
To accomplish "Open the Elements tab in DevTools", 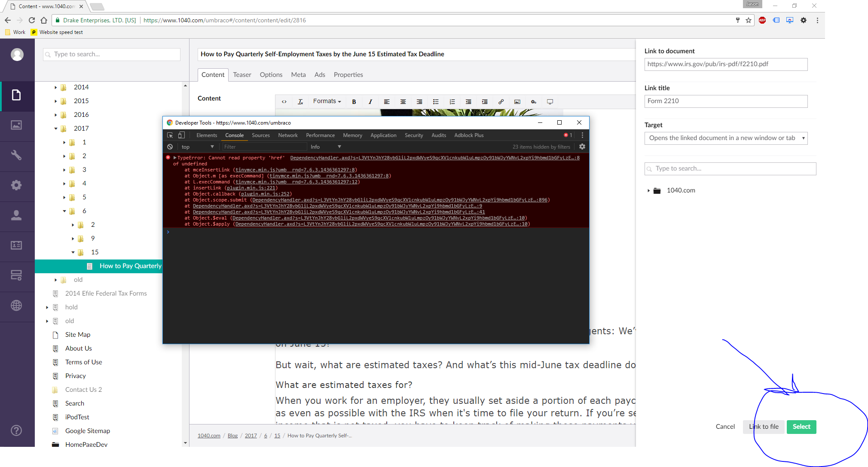I will tap(207, 135).
